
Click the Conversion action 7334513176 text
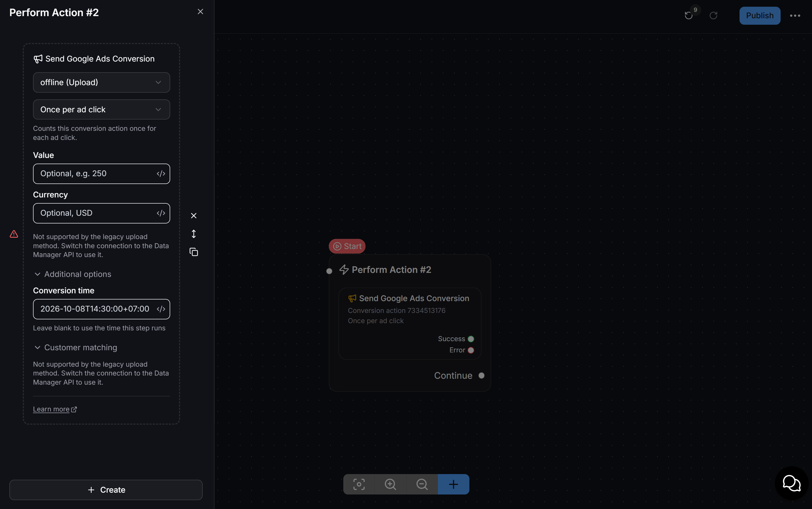[x=396, y=311]
